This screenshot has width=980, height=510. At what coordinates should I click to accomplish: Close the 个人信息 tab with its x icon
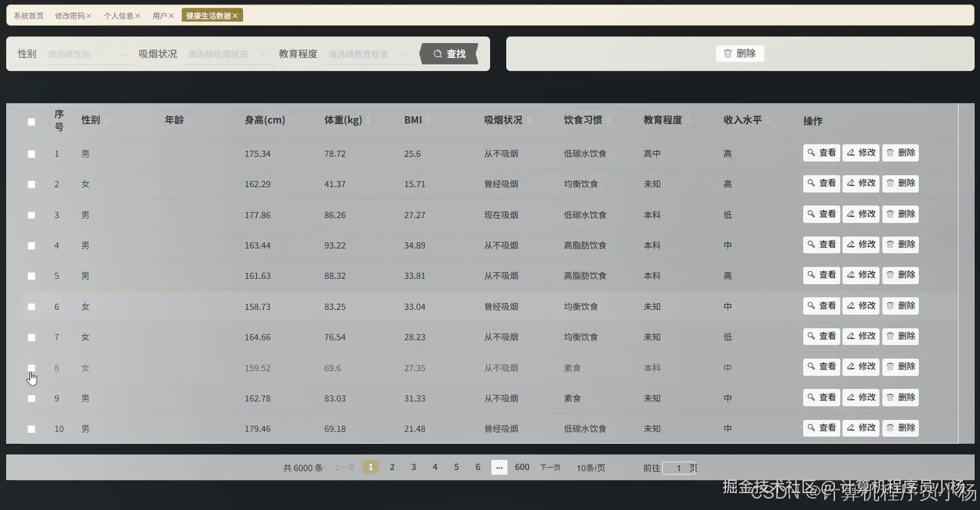[137, 16]
